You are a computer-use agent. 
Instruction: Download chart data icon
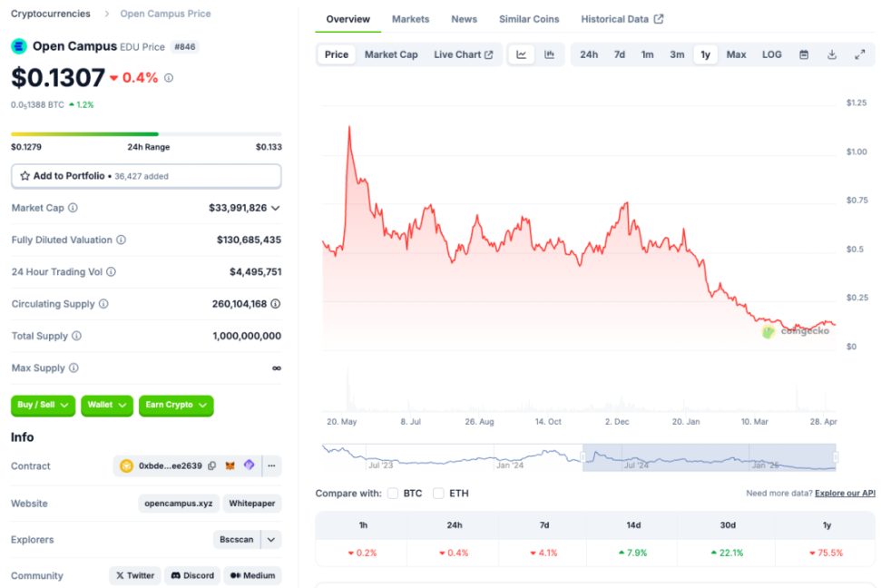coord(832,54)
